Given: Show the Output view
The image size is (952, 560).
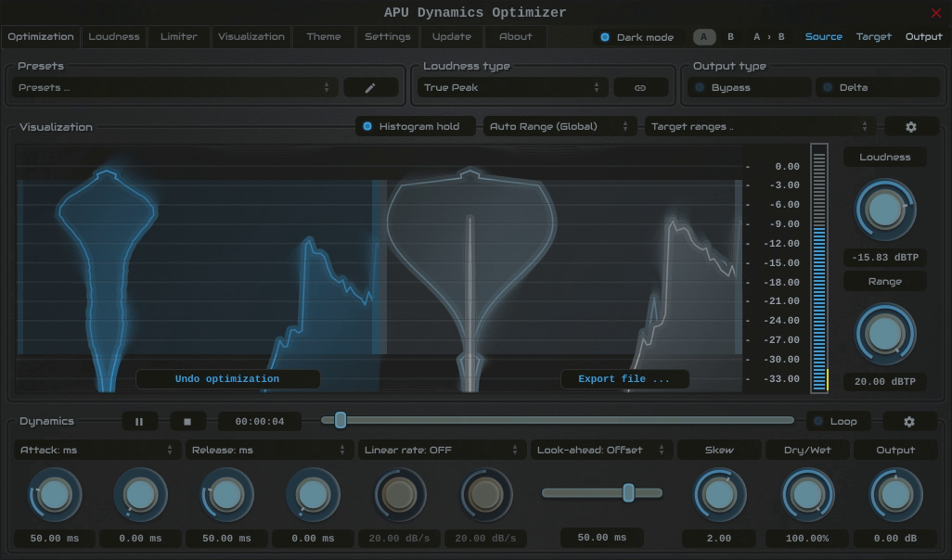Looking at the screenshot, I should click(x=923, y=37).
